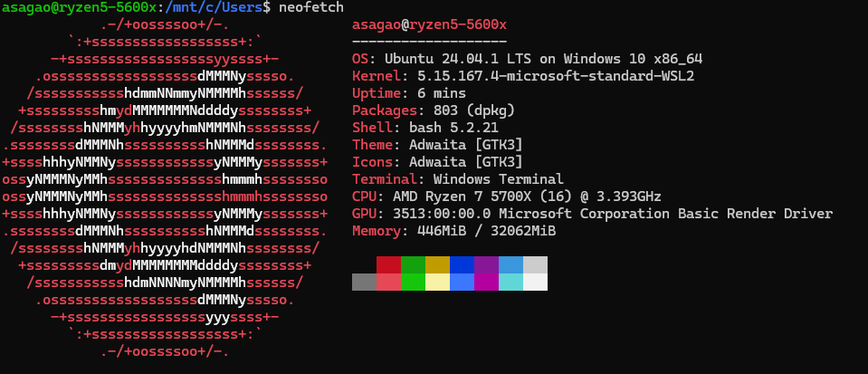
Task: Click the Packages 803 (dpkg) line
Action: 434,110
